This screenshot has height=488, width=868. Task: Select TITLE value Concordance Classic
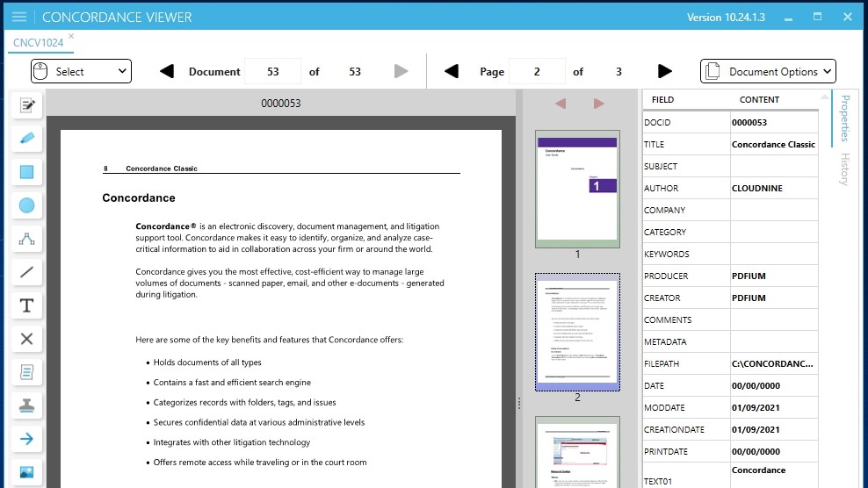[774, 145]
